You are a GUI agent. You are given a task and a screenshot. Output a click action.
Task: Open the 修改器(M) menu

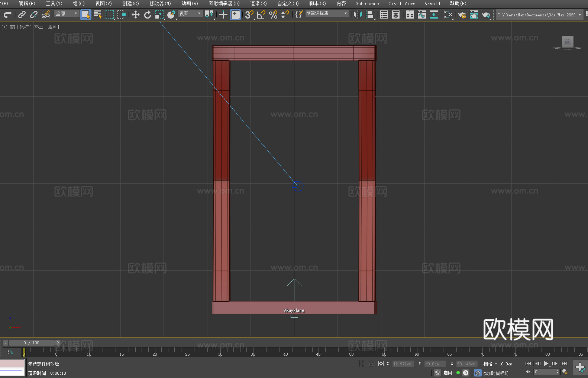point(160,3)
